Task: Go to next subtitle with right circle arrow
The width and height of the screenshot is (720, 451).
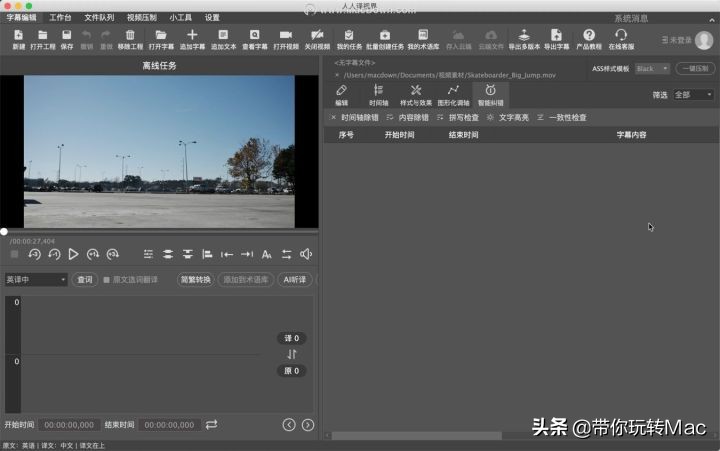Action: pyautogui.click(x=308, y=425)
